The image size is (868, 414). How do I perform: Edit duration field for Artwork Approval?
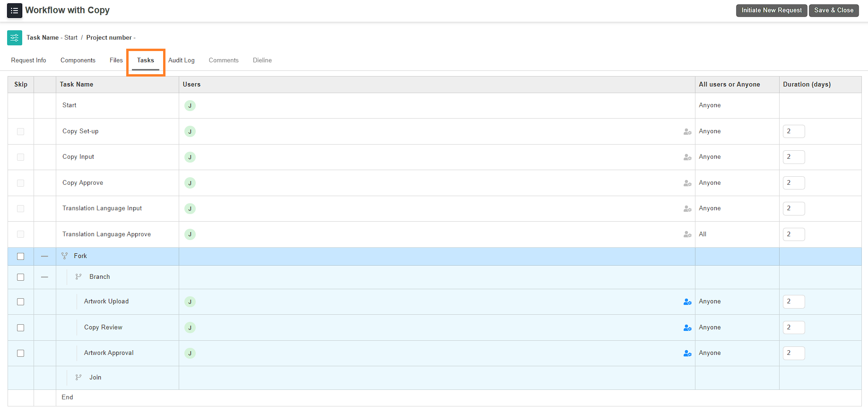(x=794, y=354)
